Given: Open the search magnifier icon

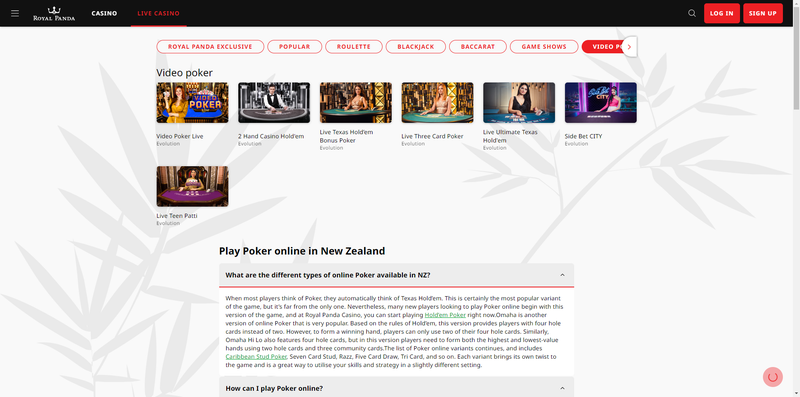Looking at the screenshot, I should point(692,13).
